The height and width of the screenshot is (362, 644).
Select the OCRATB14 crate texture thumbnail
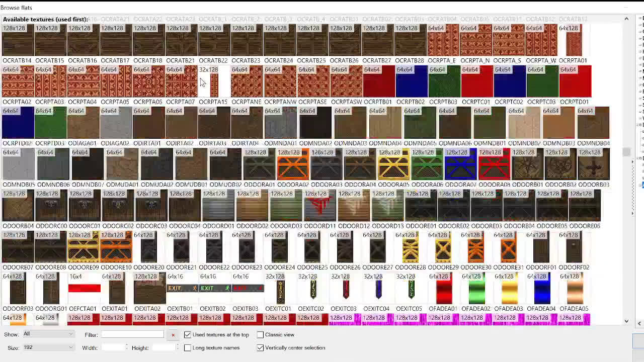coord(18,40)
